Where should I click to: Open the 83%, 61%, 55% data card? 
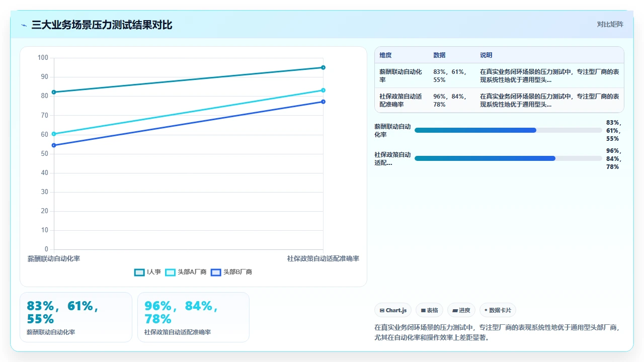coord(76,317)
